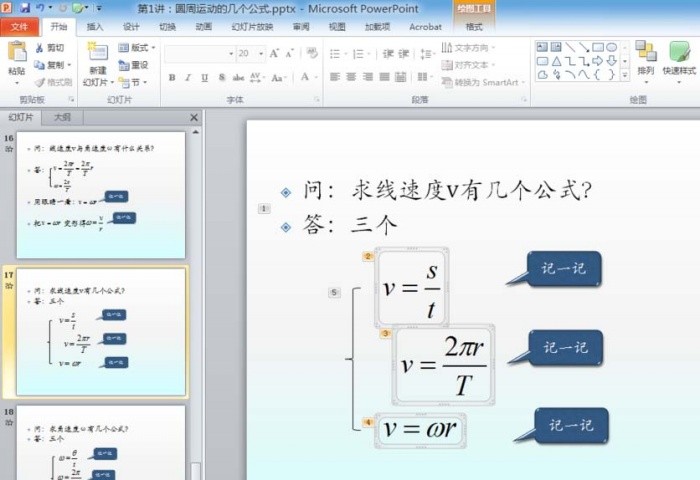
Task: Open the font size dropdown
Action: pos(261,54)
